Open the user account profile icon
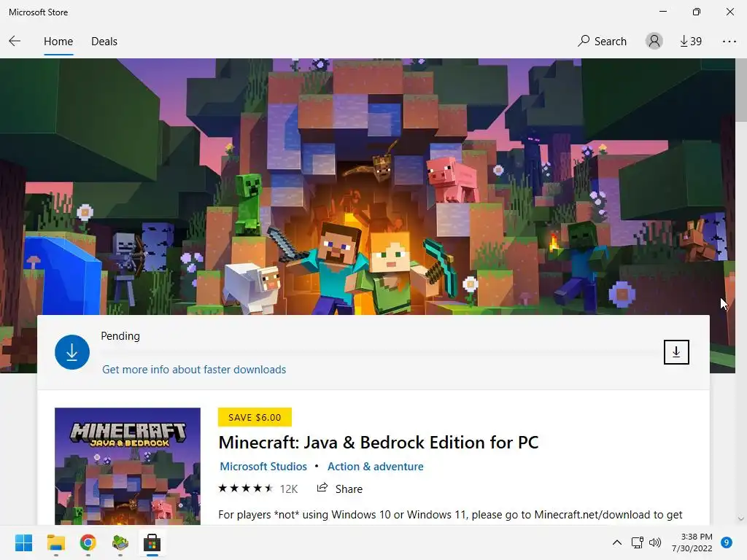The height and width of the screenshot is (560, 747). (654, 41)
